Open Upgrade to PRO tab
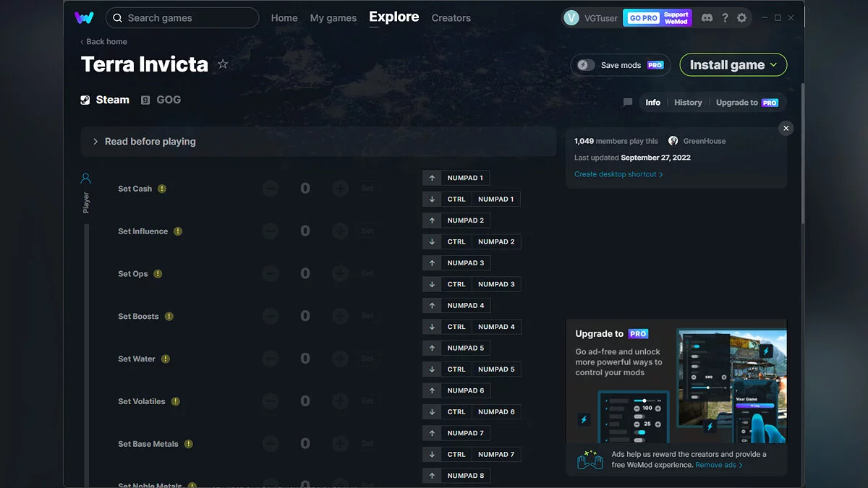 (747, 103)
